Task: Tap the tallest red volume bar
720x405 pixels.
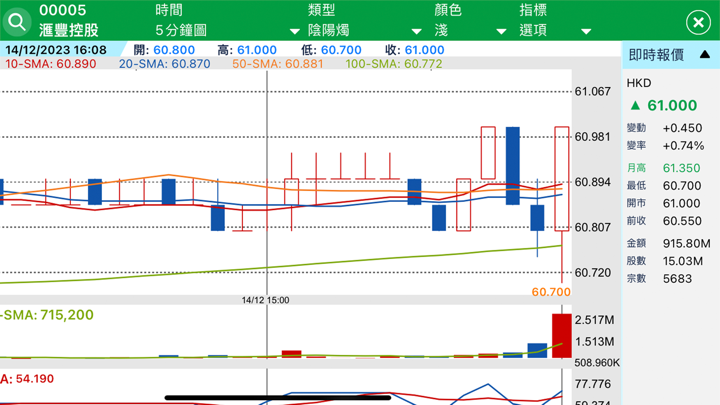Action: tap(561, 334)
